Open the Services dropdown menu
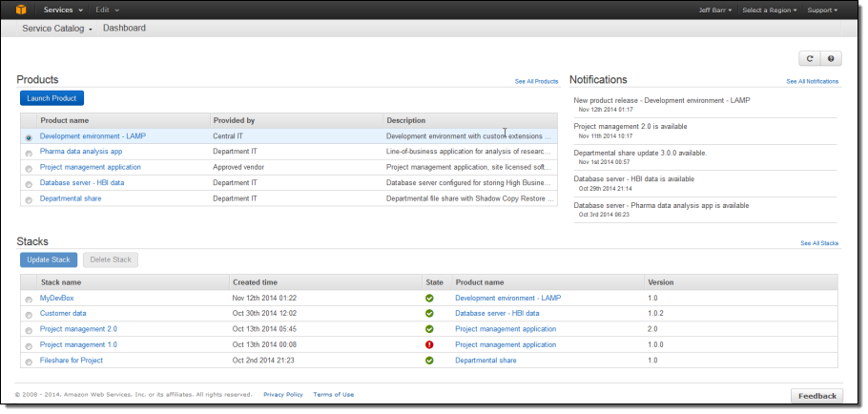Viewport: 868px width, 414px height. tap(61, 10)
